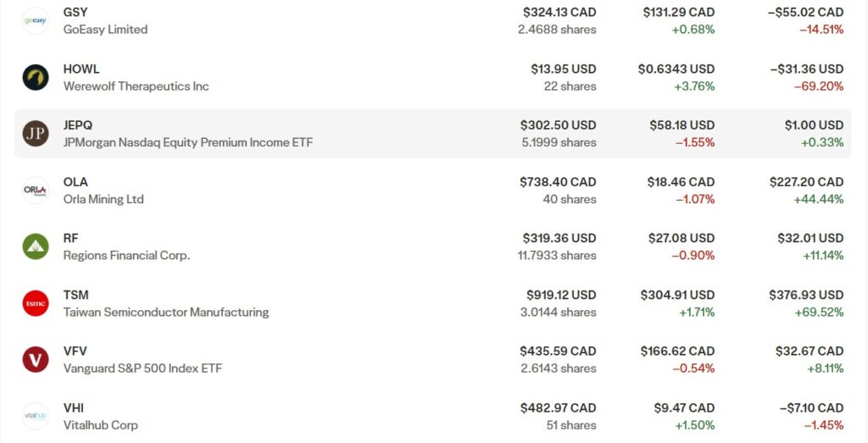Click the $738.40 CAD market value
The image size is (868, 443).
pos(558,182)
